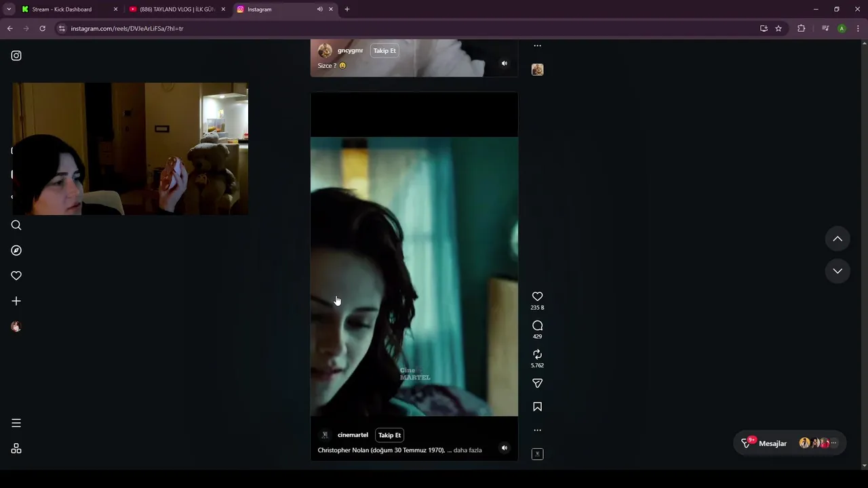Viewport: 868px width, 488px height.
Task: Open the green A browser profile
Action: [842, 28]
